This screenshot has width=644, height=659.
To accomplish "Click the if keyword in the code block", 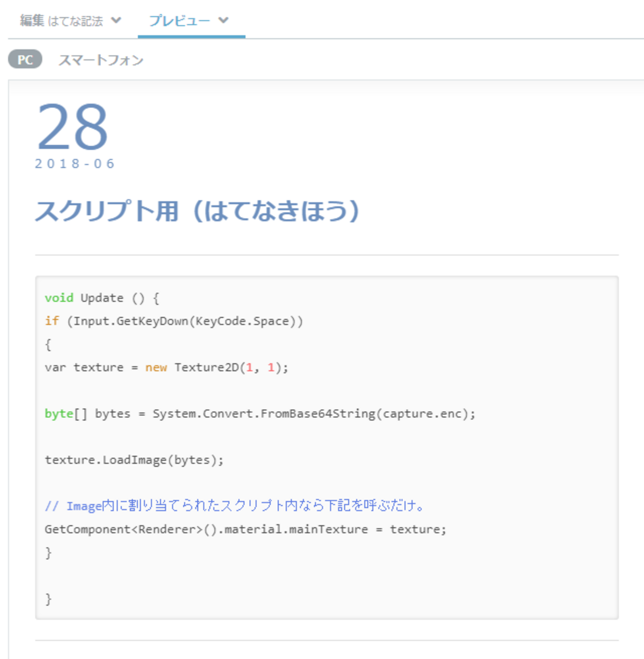I will [52, 321].
